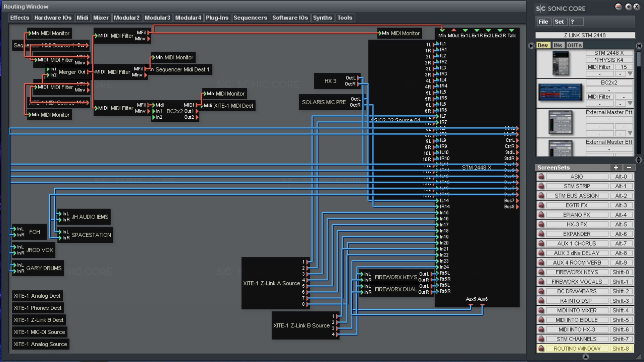The width and height of the screenshot is (644, 362).
Task: Click the left panel expand arrow beside Dev tab
Action: click(531, 46)
